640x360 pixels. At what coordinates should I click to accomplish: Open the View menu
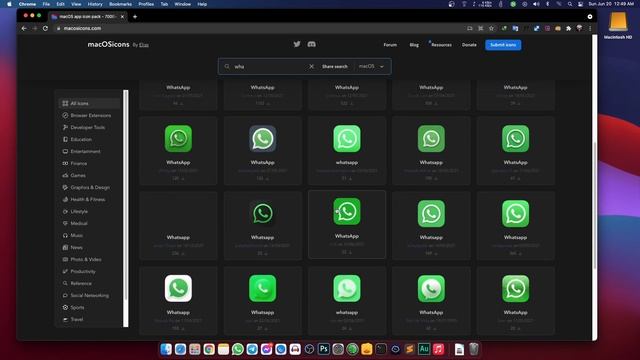click(x=76, y=4)
